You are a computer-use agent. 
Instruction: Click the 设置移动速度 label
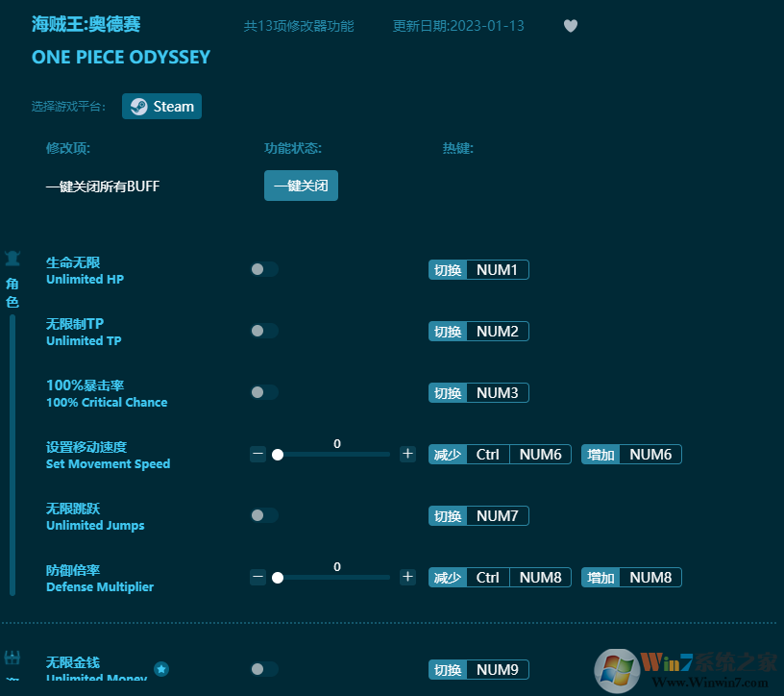[86, 447]
